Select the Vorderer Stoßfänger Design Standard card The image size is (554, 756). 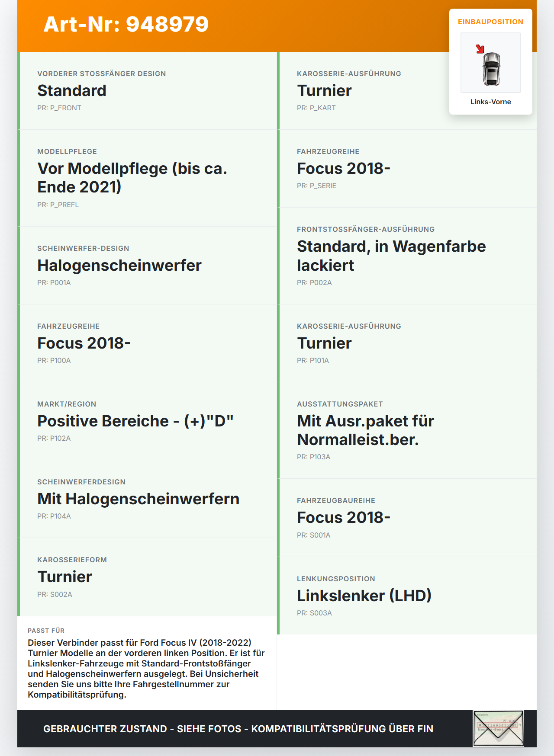pyautogui.click(x=147, y=91)
